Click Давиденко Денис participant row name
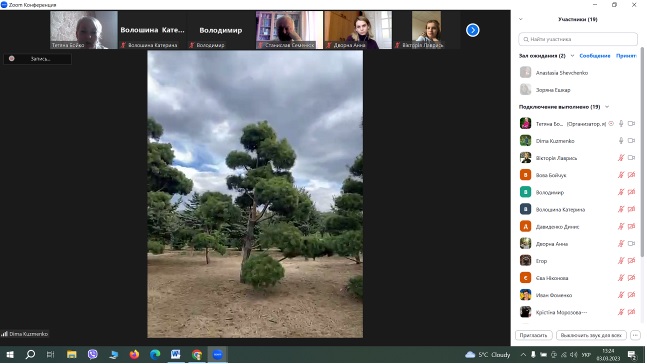Screen dimensions: 647x364 557,227
